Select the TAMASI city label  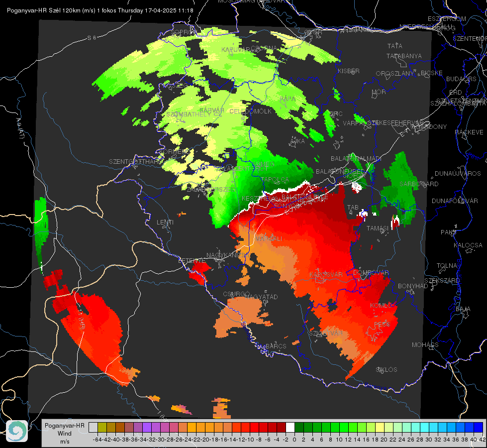(378, 228)
